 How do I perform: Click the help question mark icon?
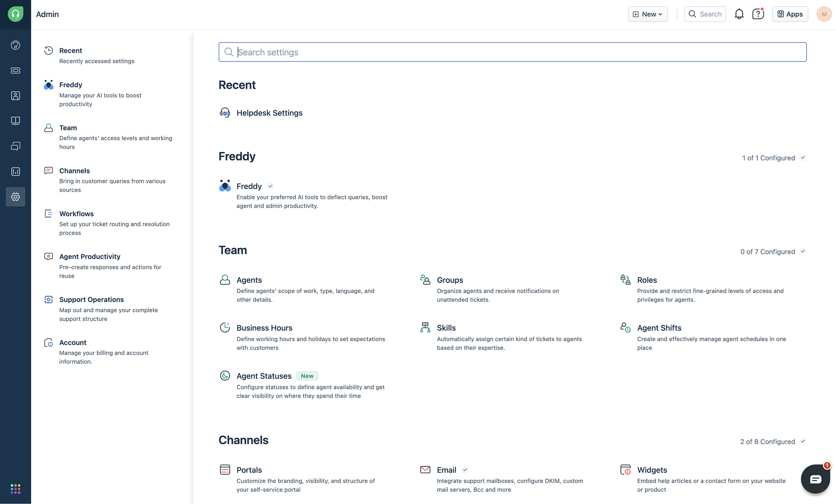pyautogui.click(x=758, y=14)
